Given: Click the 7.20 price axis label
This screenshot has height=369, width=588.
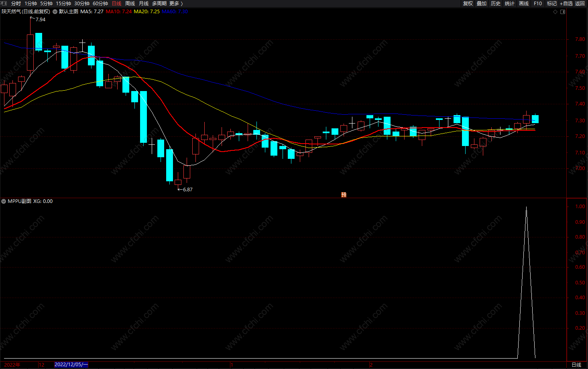Looking at the screenshot, I should (580, 136).
